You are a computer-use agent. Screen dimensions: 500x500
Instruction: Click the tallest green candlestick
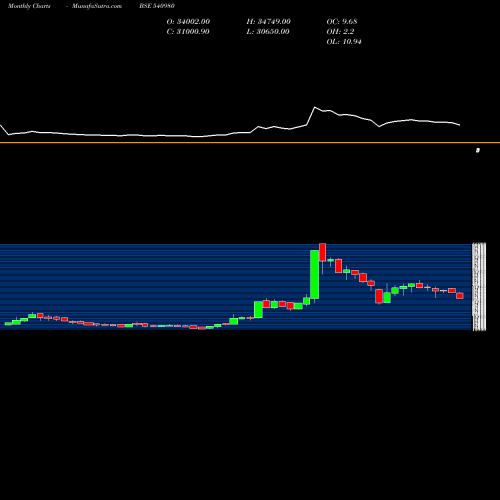[314, 274]
